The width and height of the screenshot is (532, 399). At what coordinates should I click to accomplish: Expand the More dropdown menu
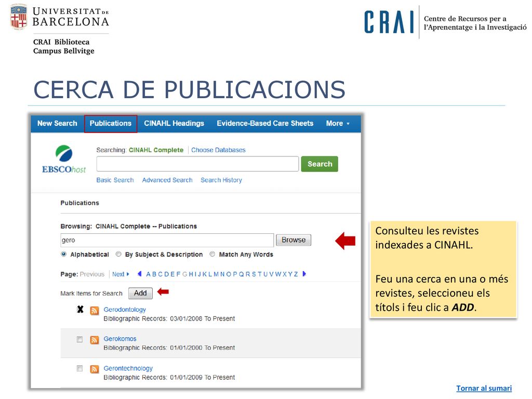coord(338,124)
